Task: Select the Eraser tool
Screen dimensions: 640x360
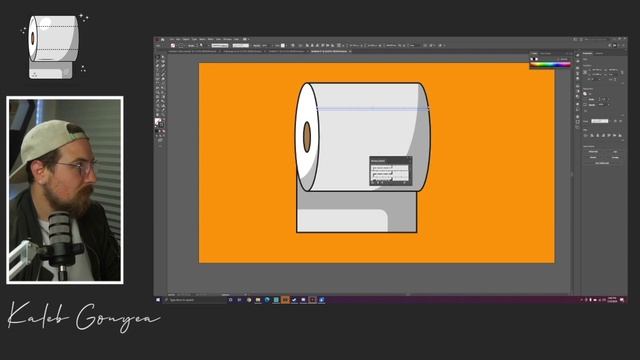Action: point(163,80)
